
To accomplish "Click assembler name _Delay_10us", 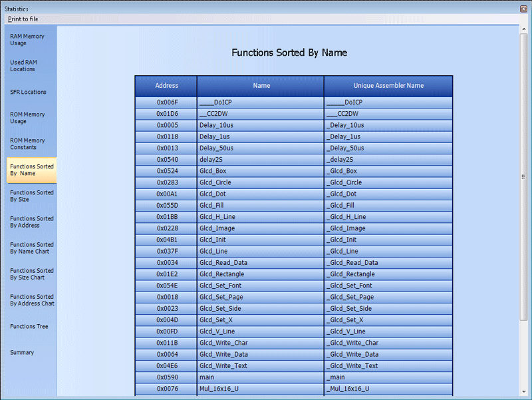I will [388, 125].
